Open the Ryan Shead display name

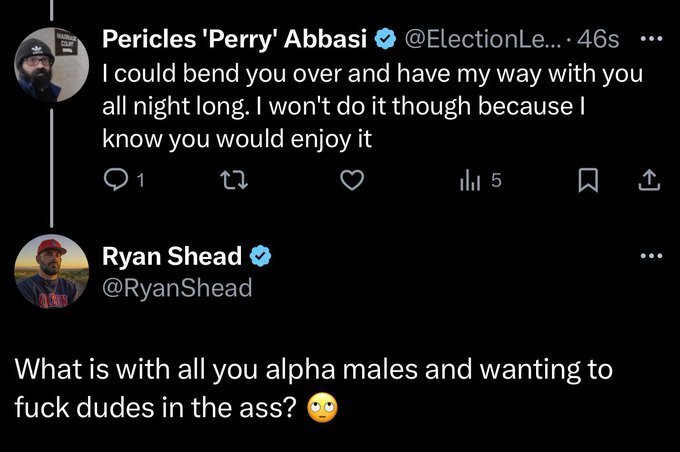(172, 256)
